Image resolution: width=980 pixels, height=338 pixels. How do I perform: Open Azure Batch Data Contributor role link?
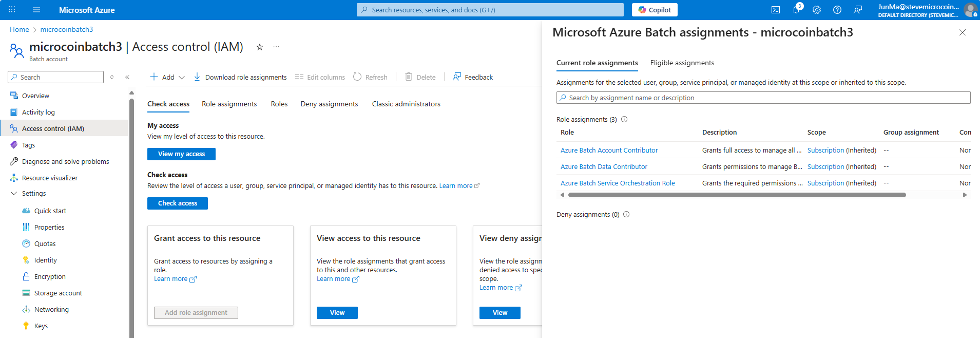pos(604,167)
